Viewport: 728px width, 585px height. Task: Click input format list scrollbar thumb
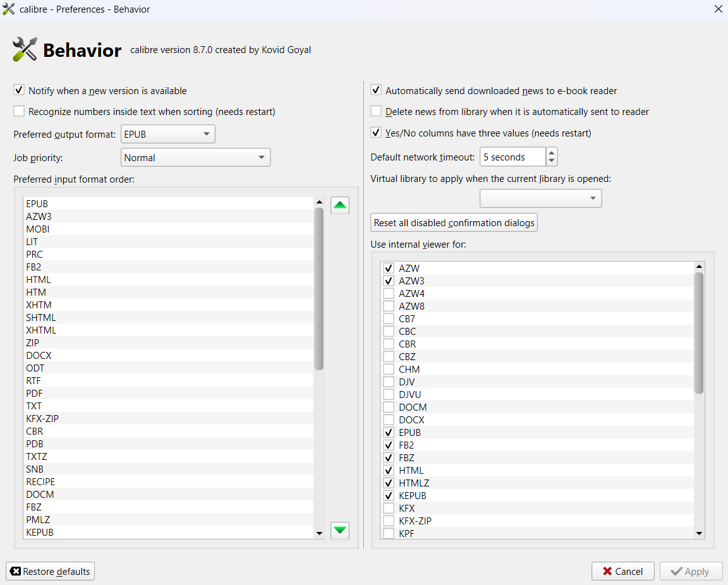point(318,289)
